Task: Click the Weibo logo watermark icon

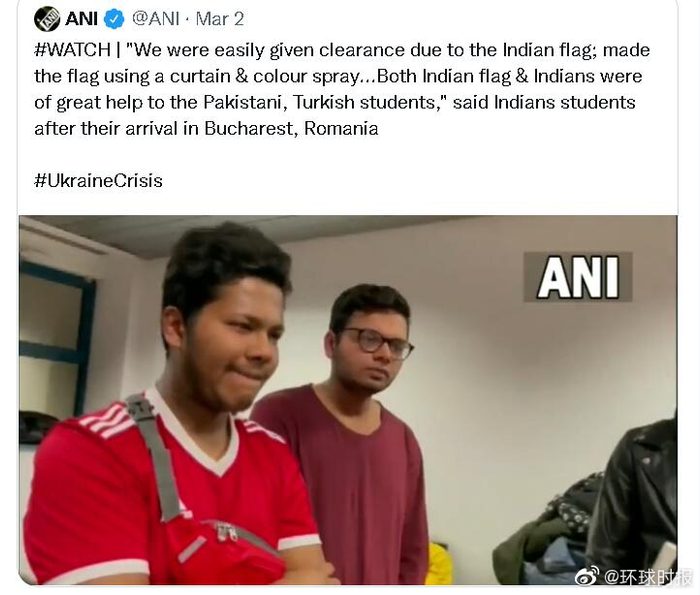Action: [588, 576]
